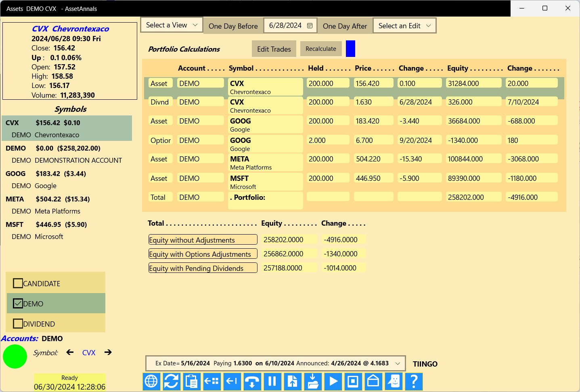Enable the CANDIDATE account checkbox

[18, 283]
